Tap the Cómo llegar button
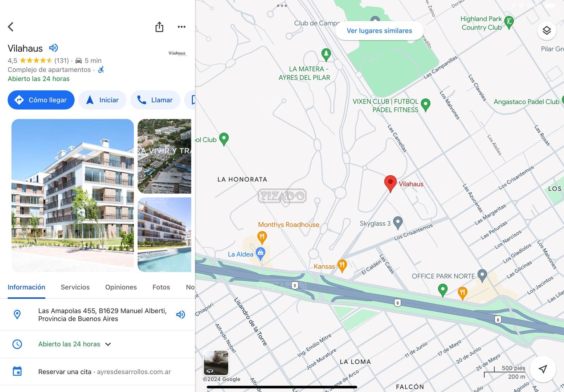The height and width of the screenshot is (392, 564). [x=41, y=100]
